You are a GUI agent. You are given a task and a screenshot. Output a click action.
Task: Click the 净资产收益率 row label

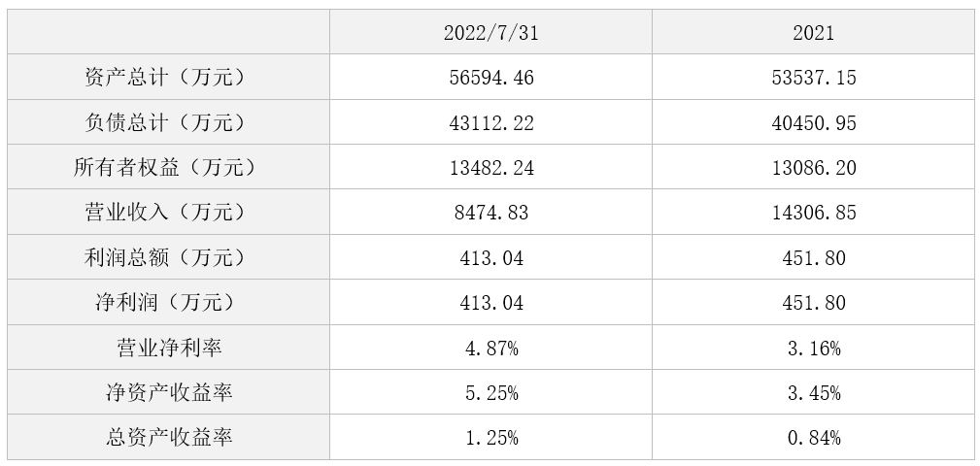pos(169,391)
